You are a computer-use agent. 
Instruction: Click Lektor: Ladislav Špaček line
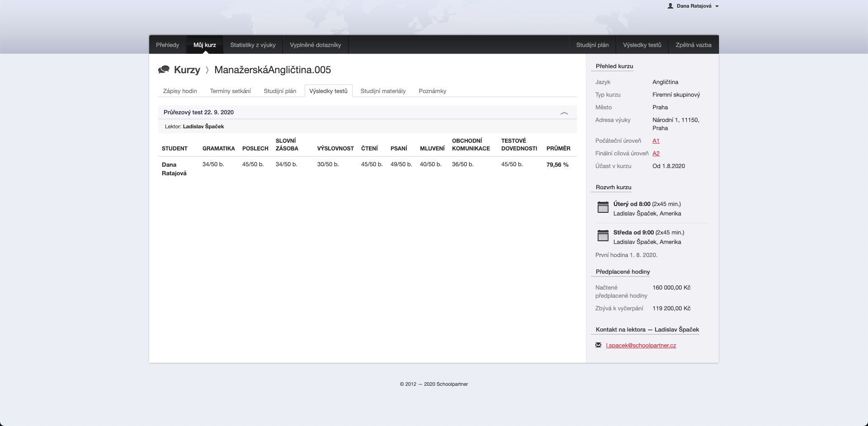[194, 126]
